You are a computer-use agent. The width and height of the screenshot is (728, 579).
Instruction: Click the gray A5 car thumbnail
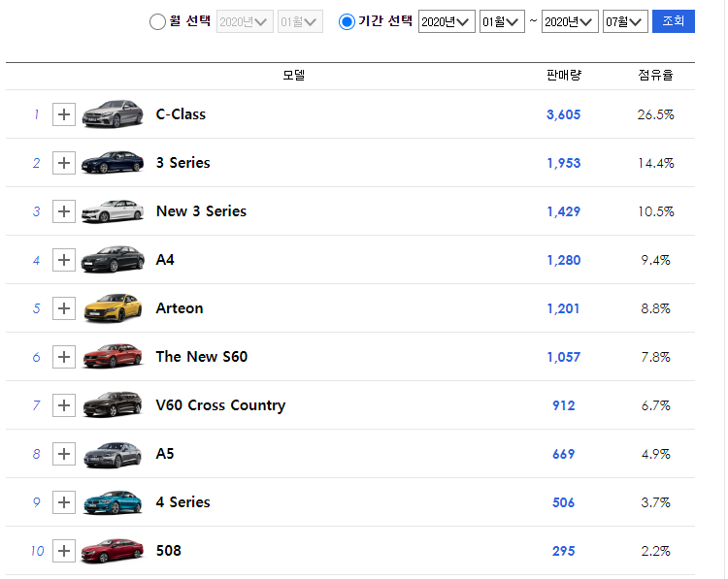pos(113,455)
